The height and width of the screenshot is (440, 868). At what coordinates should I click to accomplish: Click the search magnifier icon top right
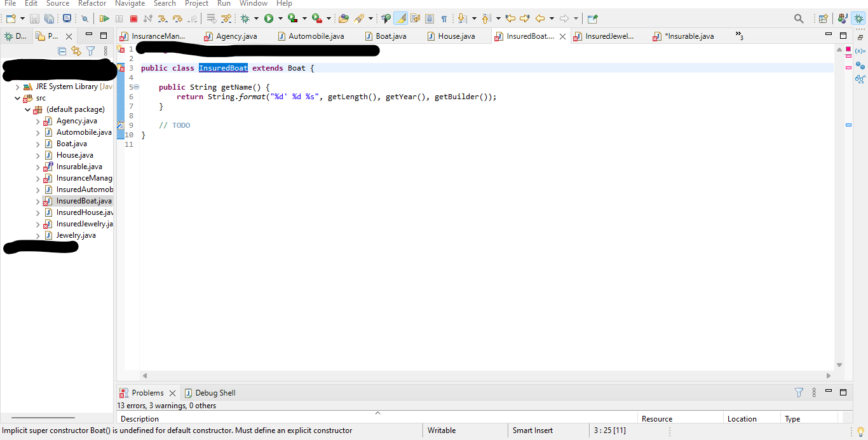tap(799, 18)
